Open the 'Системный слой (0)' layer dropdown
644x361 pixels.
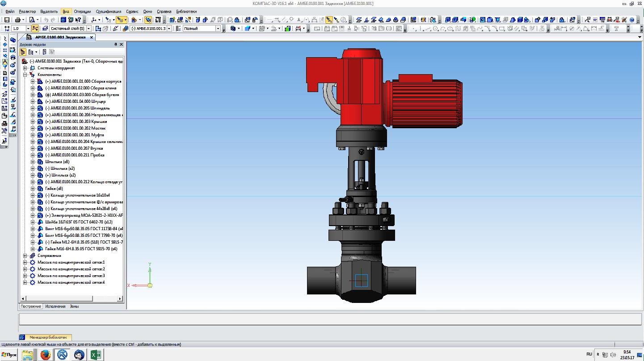tap(89, 29)
